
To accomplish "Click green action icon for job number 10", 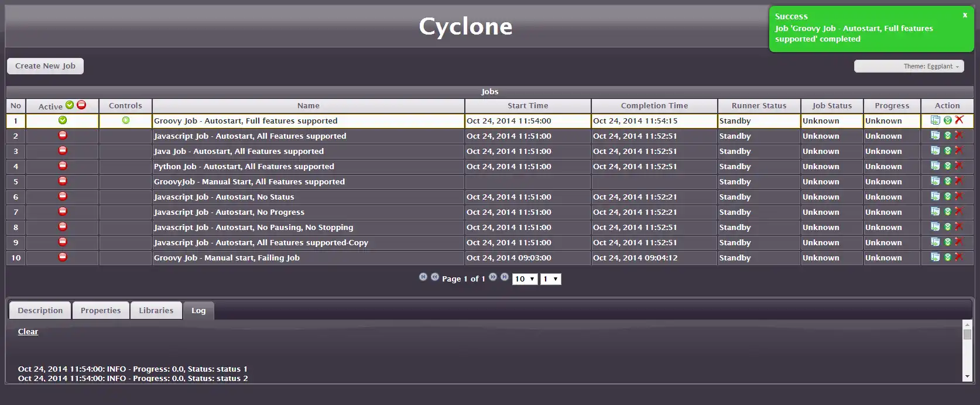I will pyautogui.click(x=948, y=257).
